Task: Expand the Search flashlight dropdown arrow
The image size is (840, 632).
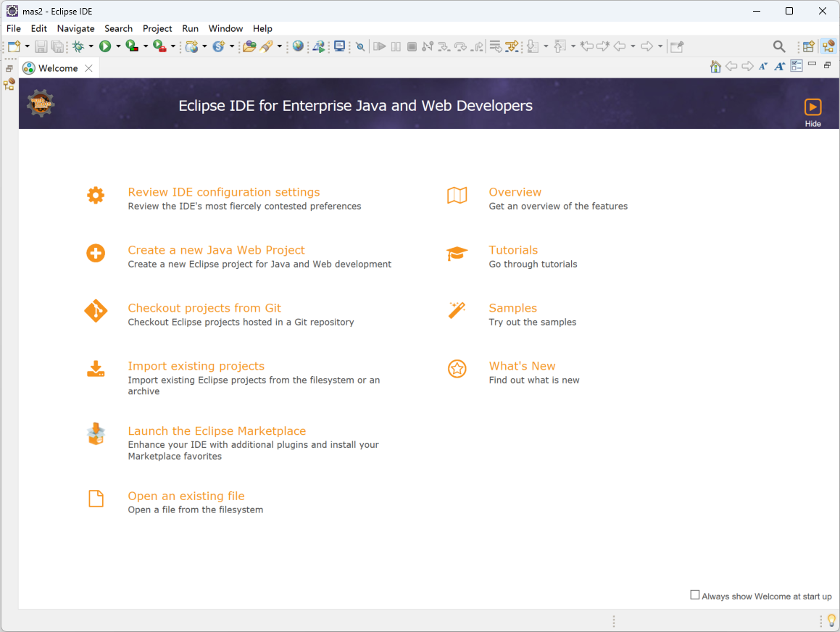Action: pyautogui.click(x=280, y=46)
